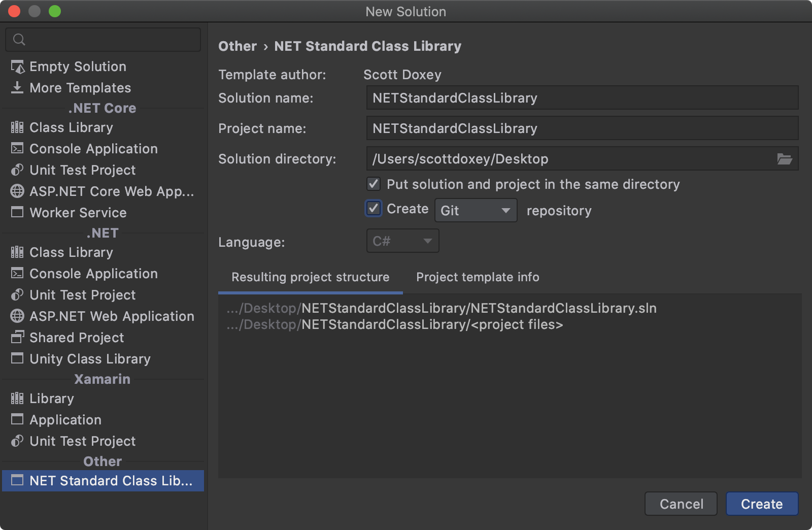
Task: Click the Xamarin Application icon
Action: click(17, 419)
